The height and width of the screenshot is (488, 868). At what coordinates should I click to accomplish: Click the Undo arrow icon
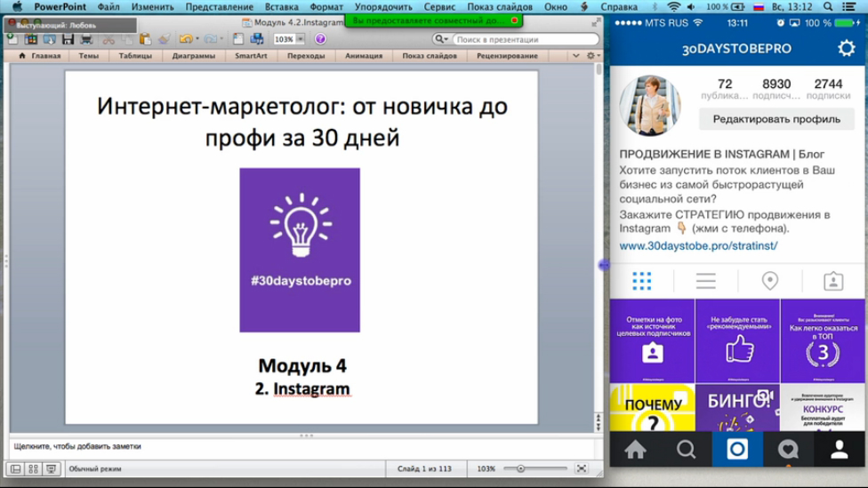click(x=186, y=39)
